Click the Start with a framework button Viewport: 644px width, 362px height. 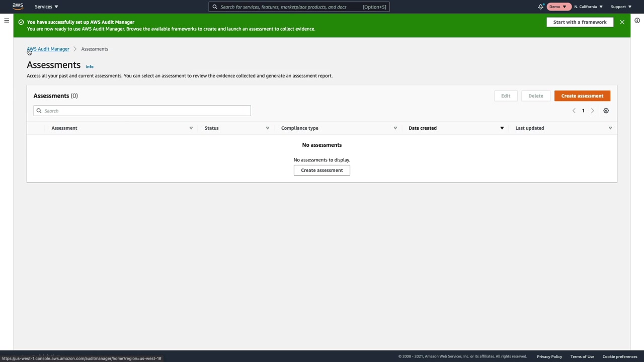pos(580,22)
